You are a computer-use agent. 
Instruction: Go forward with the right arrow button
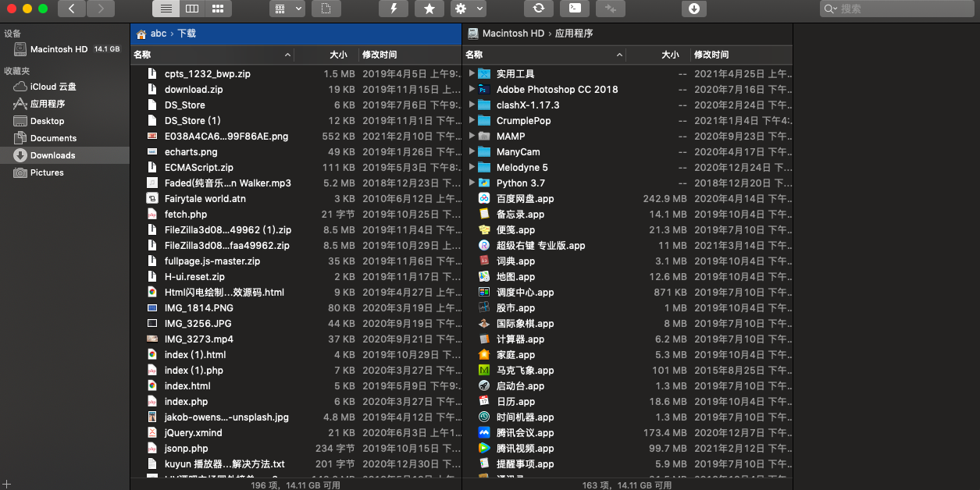[101, 9]
